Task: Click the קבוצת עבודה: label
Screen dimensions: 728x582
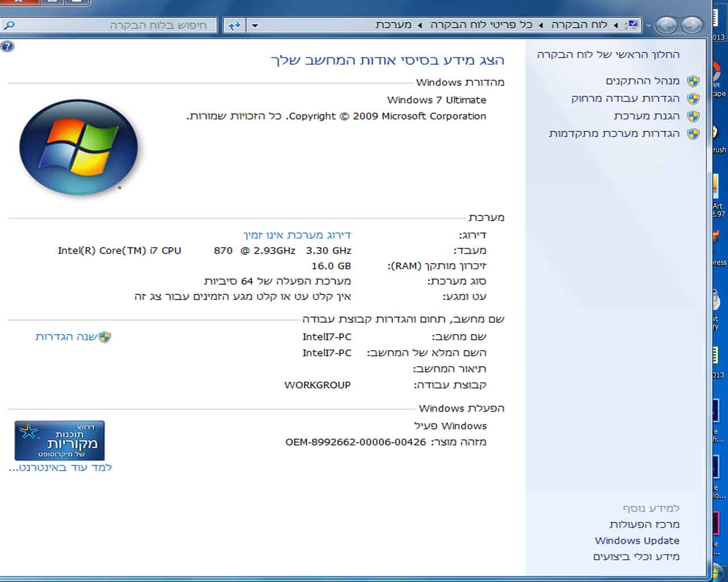Action: point(450,385)
